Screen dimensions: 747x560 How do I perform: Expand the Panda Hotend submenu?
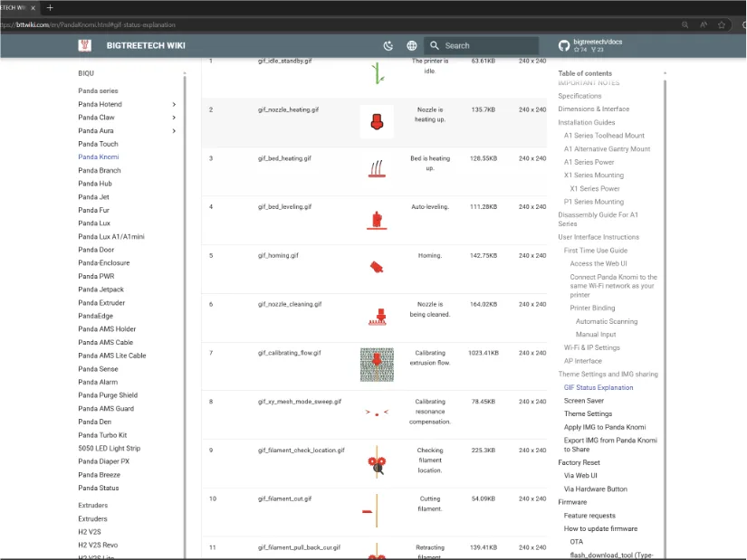(x=174, y=104)
